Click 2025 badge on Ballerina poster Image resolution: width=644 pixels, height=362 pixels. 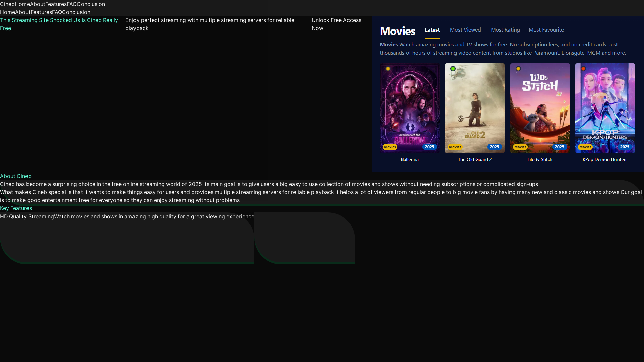click(429, 147)
